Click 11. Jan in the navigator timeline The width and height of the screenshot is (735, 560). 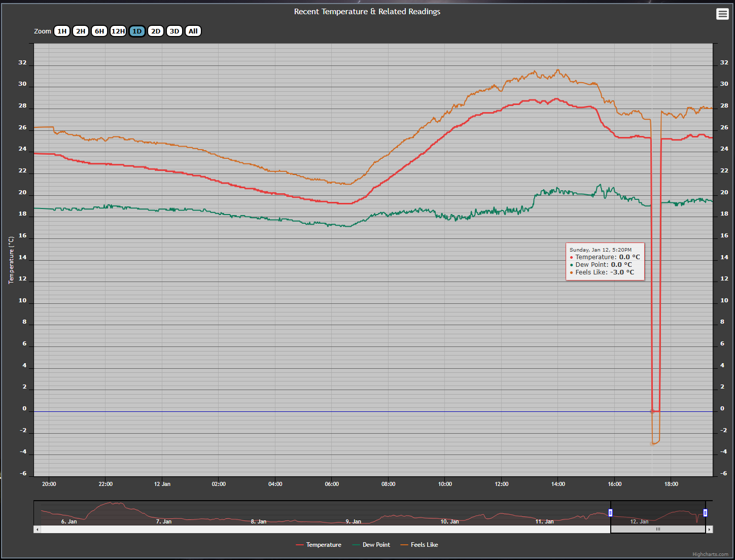click(544, 521)
